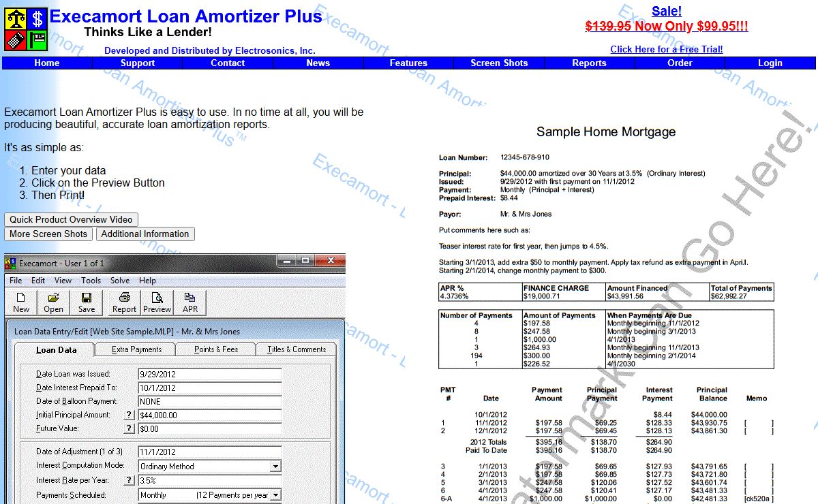Click the APR toolbar icon
Screen dimensions: 818x504
pos(190,302)
